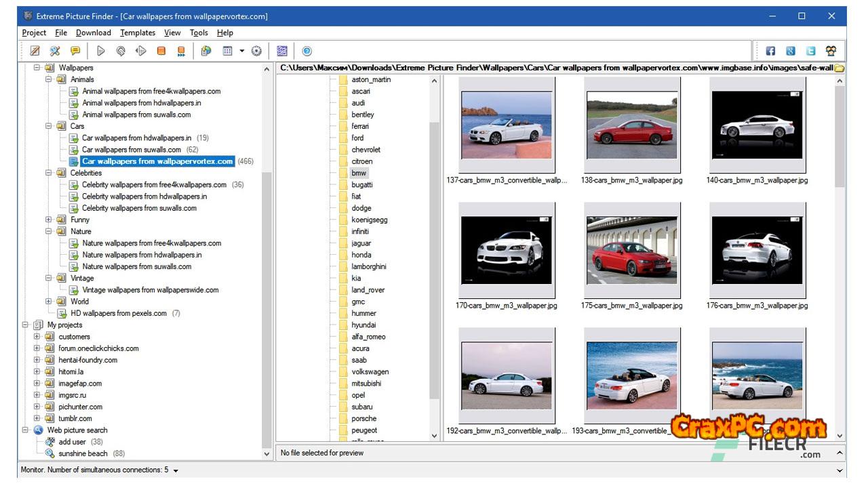The image size is (868, 488).
Task: Expand the Funny wallpapers tree node
Action: [x=49, y=220]
